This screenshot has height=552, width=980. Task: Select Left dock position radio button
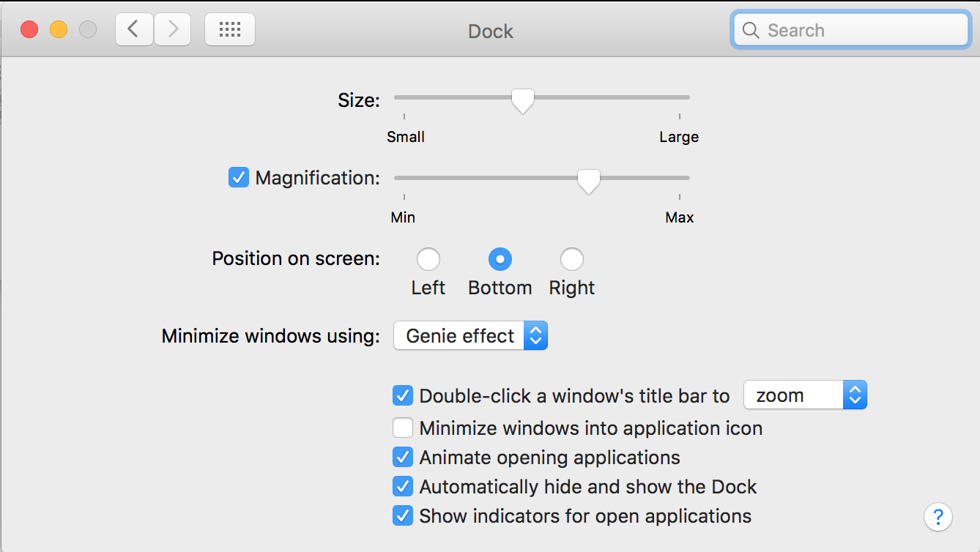point(428,259)
